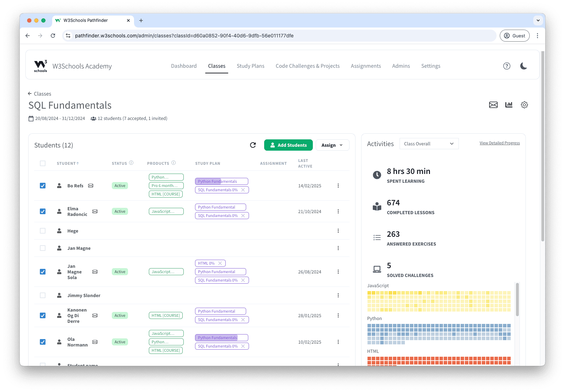Open View Detailed Progress link
The height and width of the screenshot is (392, 565).
pyautogui.click(x=499, y=143)
